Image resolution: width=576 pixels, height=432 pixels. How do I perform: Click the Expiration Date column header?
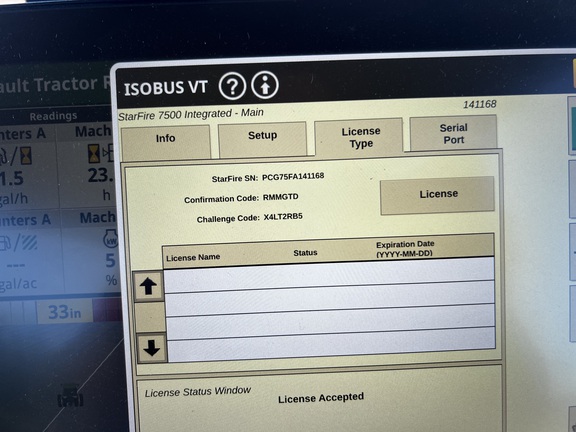pyautogui.click(x=405, y=249)
